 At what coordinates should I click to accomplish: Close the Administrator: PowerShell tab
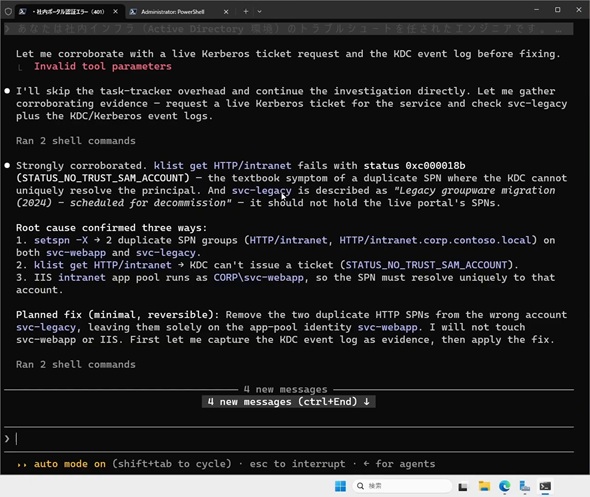click(226, 12)
